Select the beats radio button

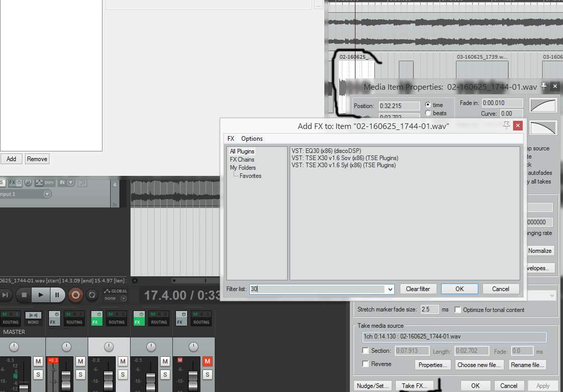[x=428, y=113]
